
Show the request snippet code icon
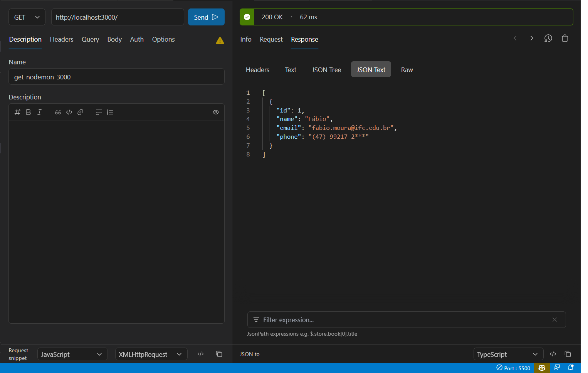coord(200,354)
